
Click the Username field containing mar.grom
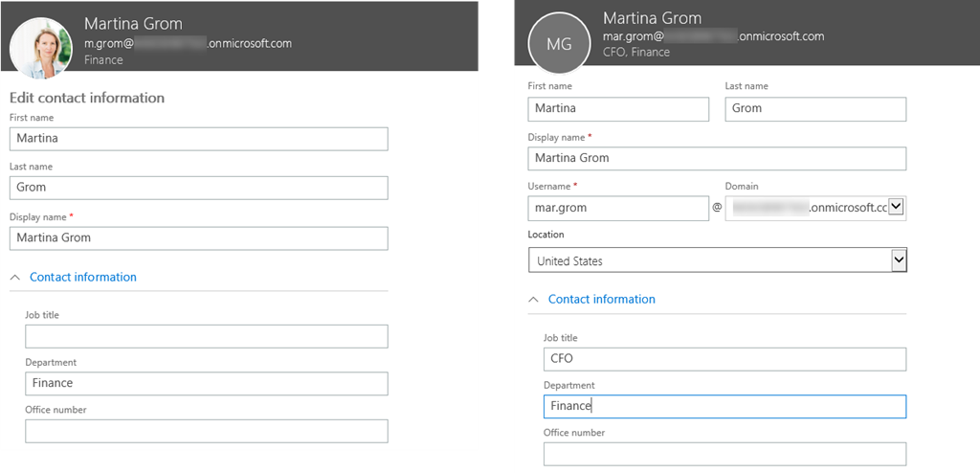617,208
